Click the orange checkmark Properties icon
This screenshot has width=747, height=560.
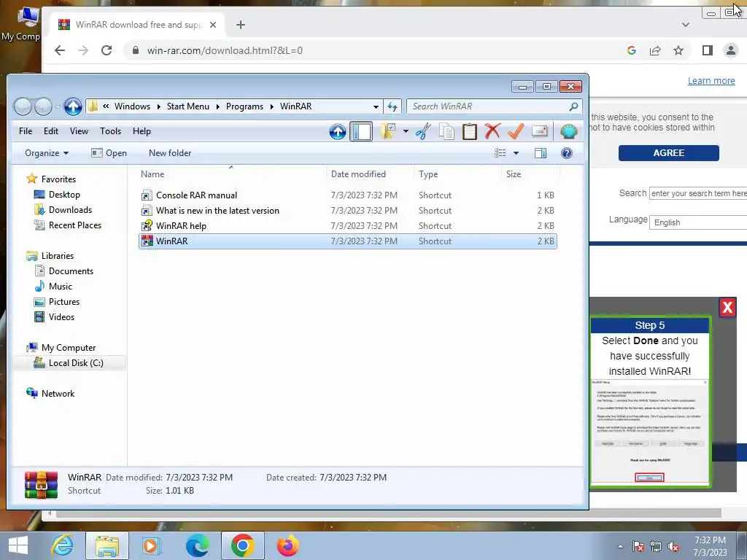(516, 131)
